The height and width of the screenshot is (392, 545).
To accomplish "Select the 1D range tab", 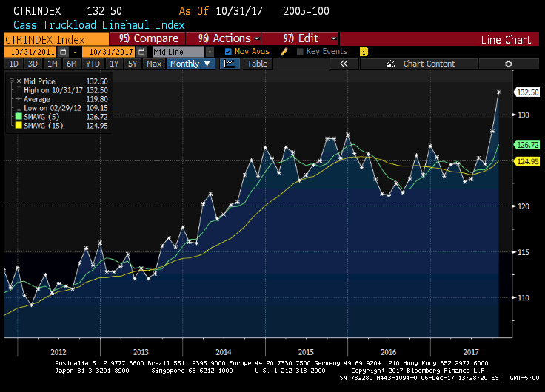I will (13, 64).
